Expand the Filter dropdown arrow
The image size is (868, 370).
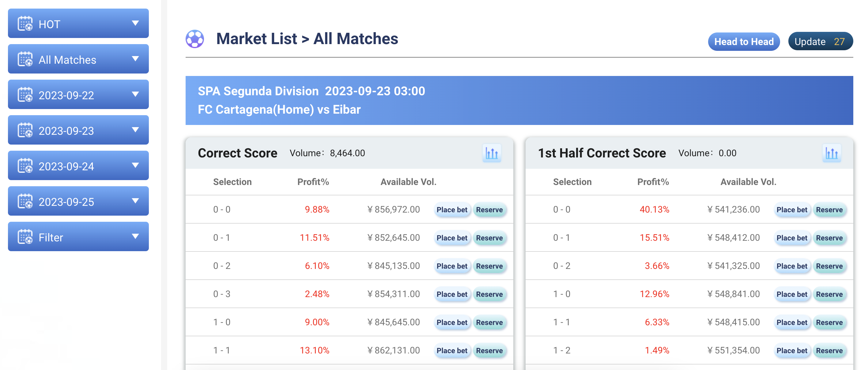click(x=135, y=236)
